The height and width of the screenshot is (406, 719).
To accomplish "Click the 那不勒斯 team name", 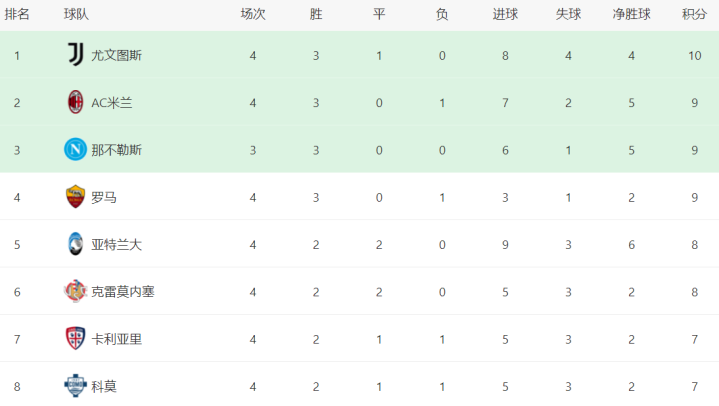I will coord(116,150).
